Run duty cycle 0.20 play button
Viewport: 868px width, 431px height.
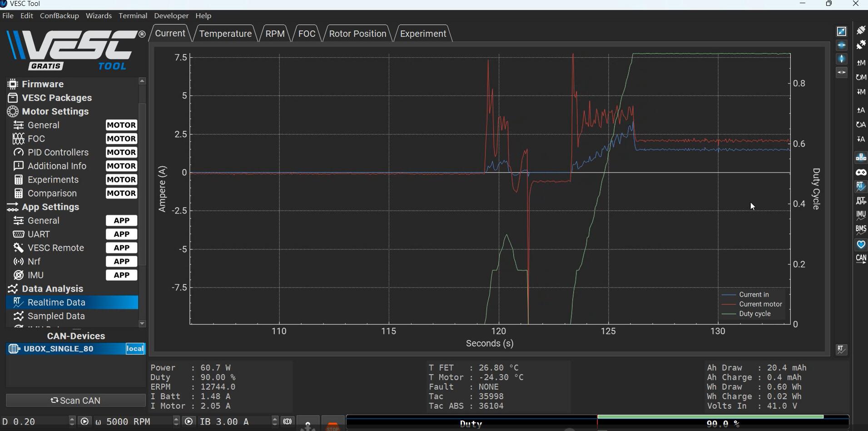(84, 421)
